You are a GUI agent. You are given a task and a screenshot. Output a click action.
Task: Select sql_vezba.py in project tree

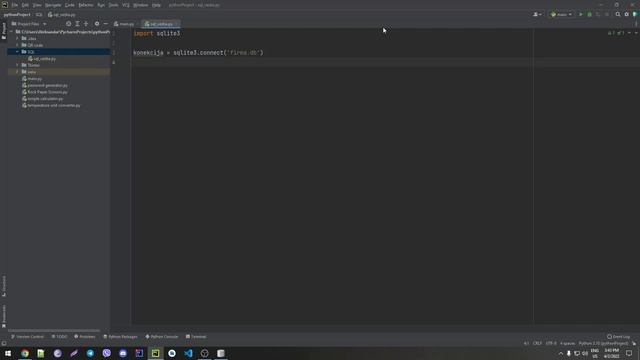[42, 59]
